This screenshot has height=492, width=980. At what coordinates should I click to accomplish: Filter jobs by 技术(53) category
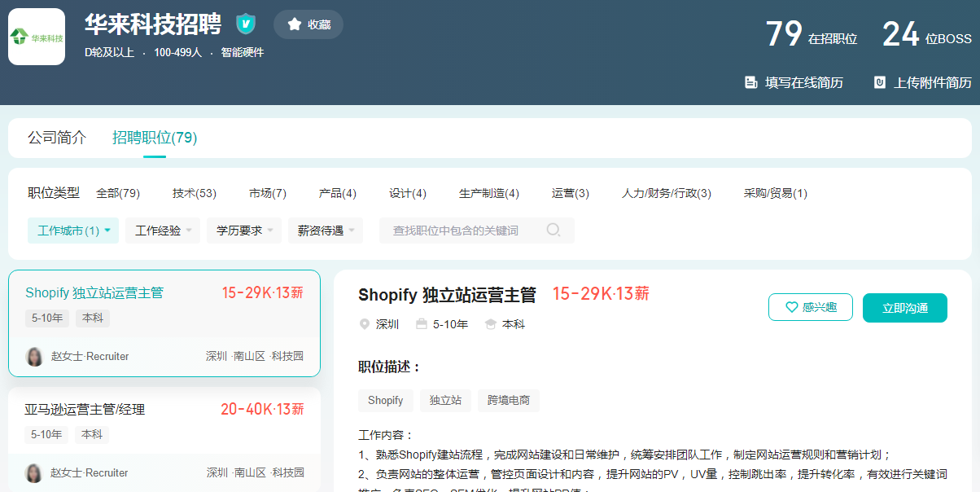pos(194,194)
